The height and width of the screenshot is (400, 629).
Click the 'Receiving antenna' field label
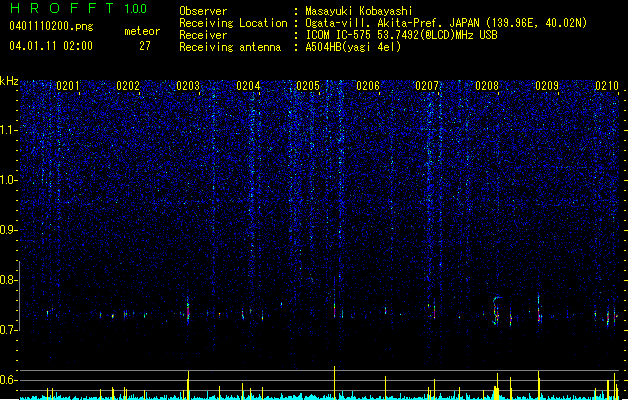pyautogui.click(x=230, y=47)
